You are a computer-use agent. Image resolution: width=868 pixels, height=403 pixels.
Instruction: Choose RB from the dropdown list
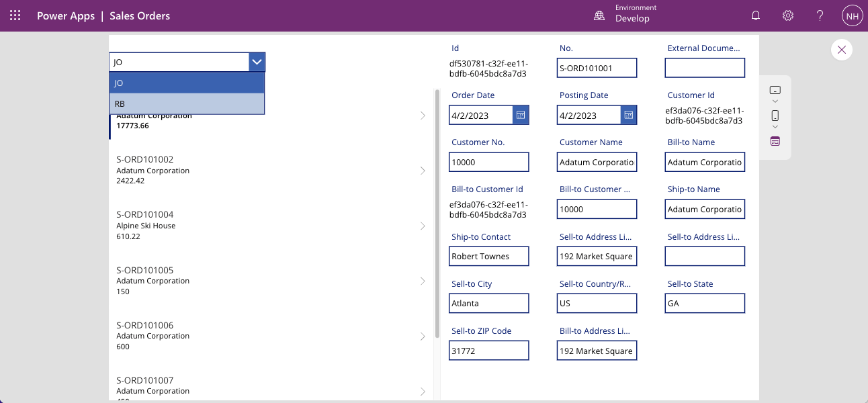coord(187,104)
